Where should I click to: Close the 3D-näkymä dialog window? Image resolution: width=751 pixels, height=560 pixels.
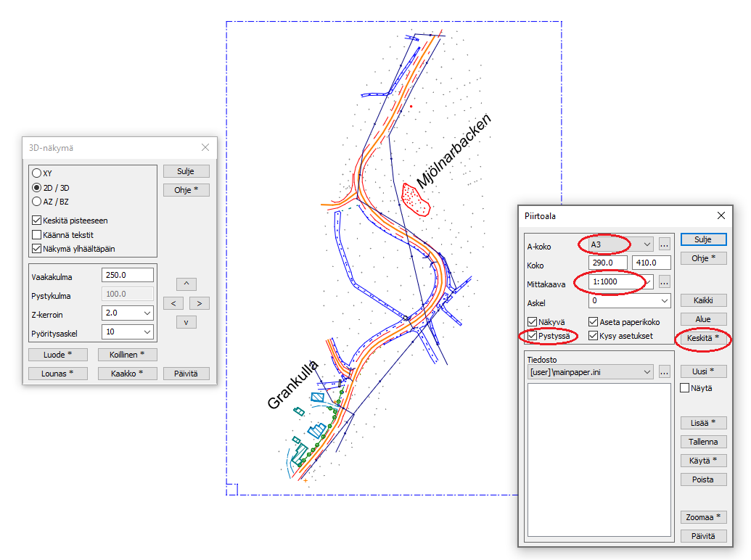(205, 148)
